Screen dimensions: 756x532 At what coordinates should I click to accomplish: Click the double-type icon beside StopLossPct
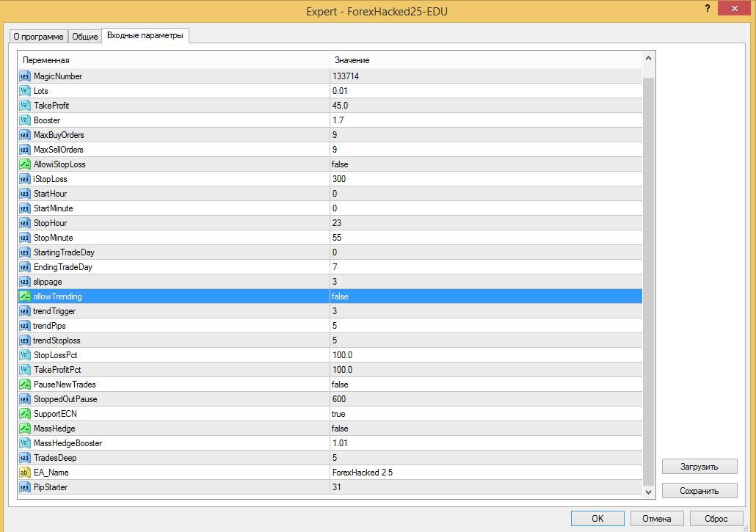point(25,355)
